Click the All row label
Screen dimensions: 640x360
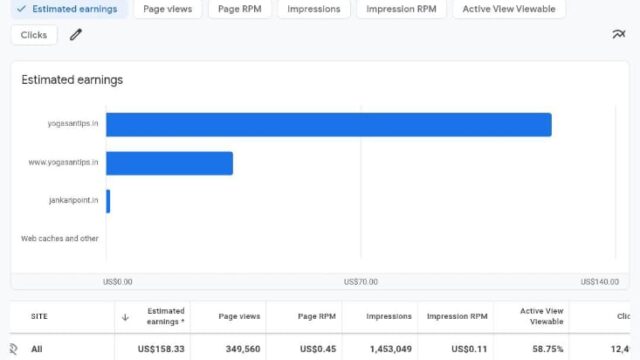point(37,349)
